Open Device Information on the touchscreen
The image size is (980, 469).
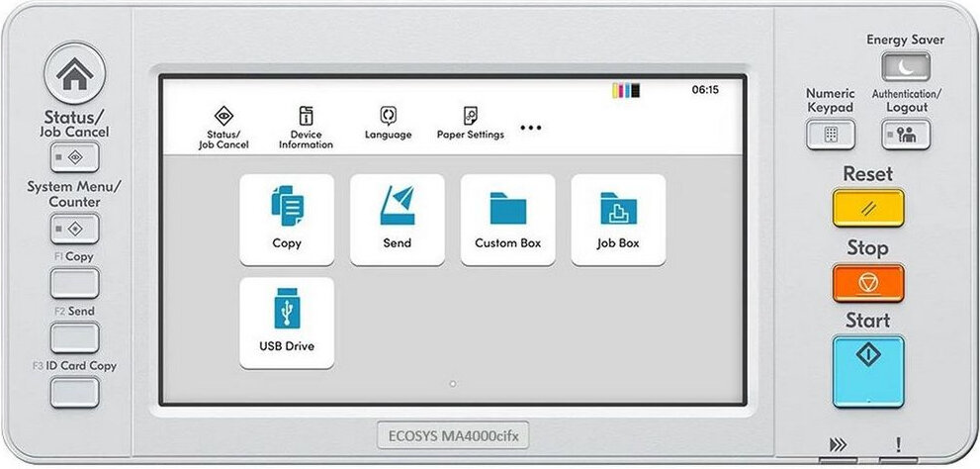point(306,128)
